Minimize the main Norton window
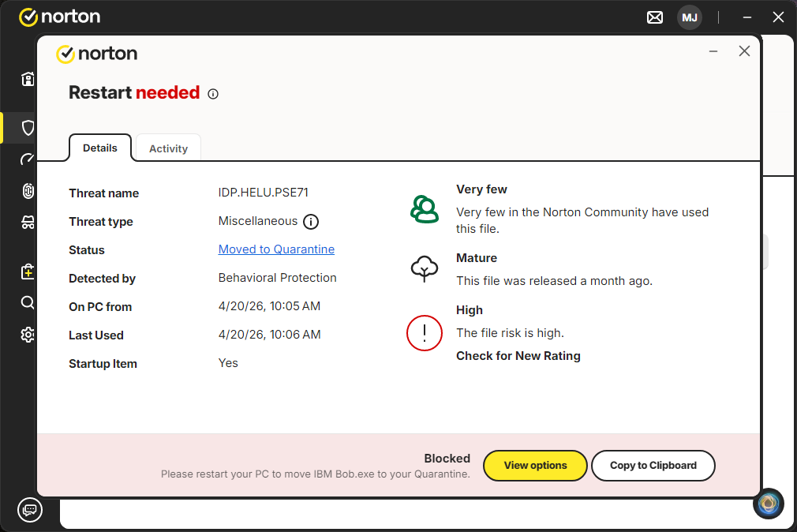 (746, 17)
